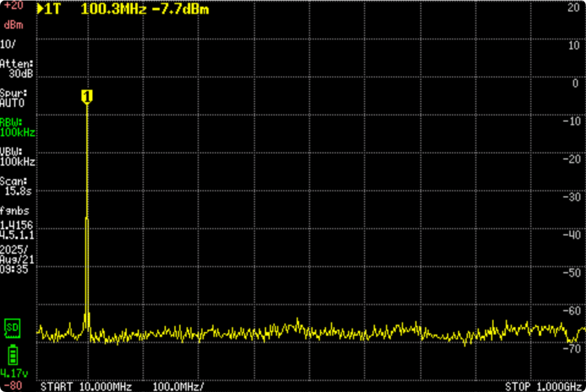Click the 4.17v battery voltage reading
The image size is (586, 392).
click(13, 373)
